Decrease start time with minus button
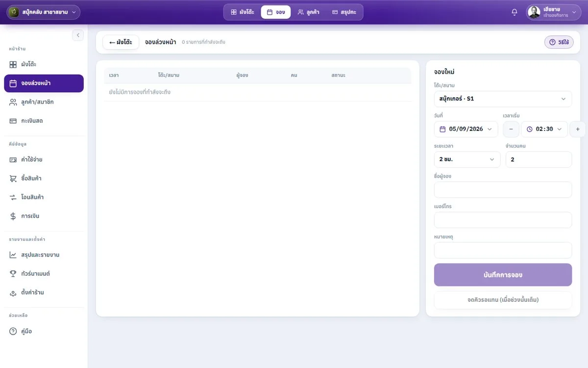588x368 pixels. tap(511, 129)
